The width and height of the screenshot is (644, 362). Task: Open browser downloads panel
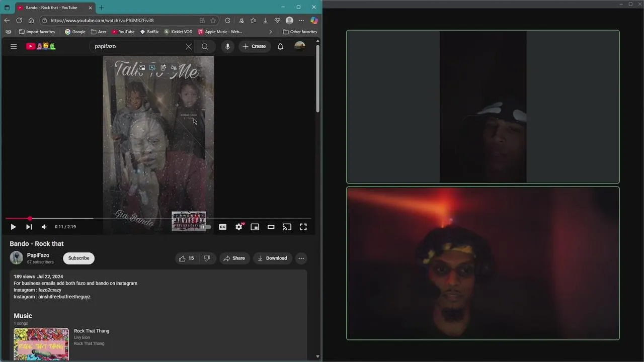[x=265, y=21]
